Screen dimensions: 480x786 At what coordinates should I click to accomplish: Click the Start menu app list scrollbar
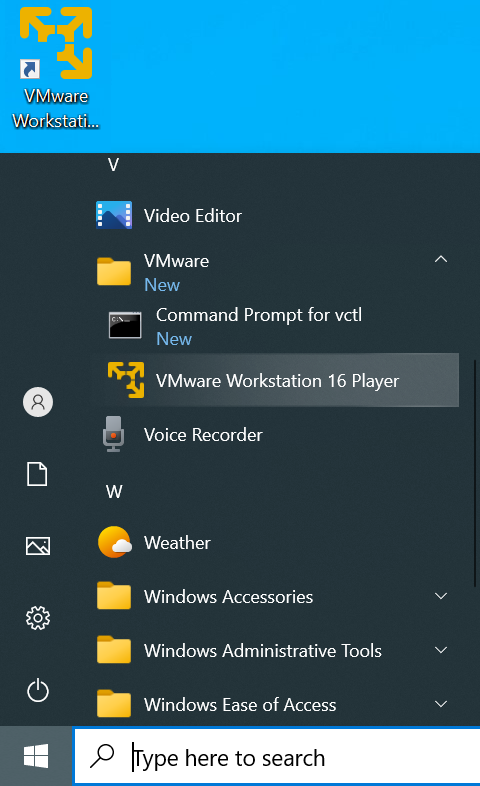click(474, 472)
